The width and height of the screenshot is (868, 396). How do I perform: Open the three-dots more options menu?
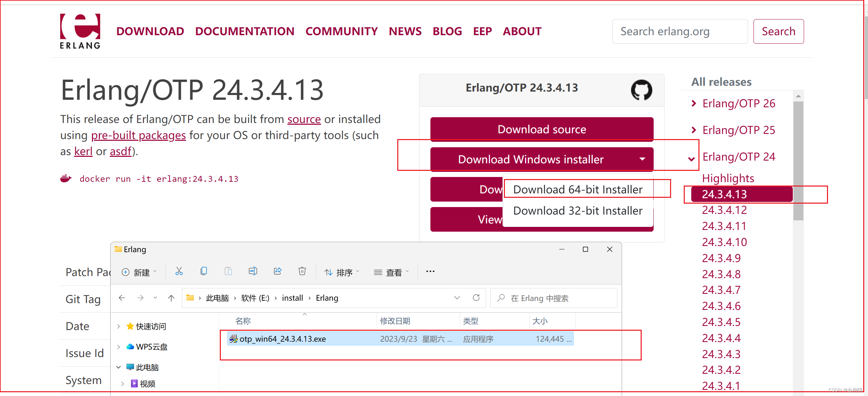click(430, 272)
